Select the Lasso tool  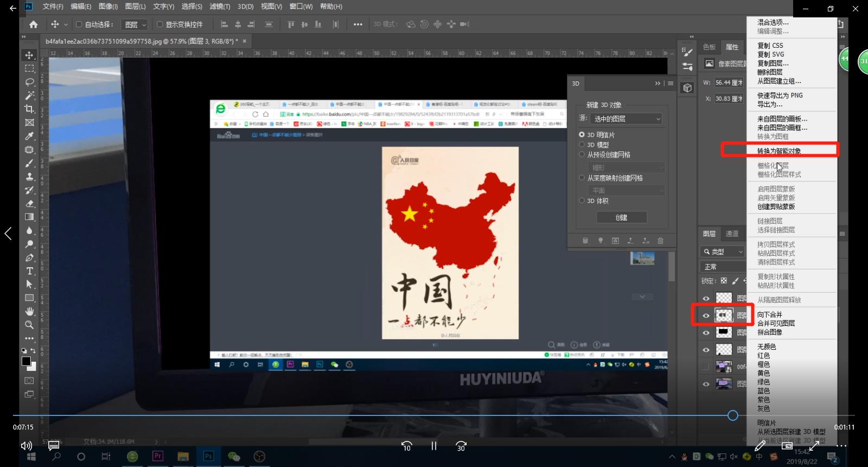coord(29,82)
